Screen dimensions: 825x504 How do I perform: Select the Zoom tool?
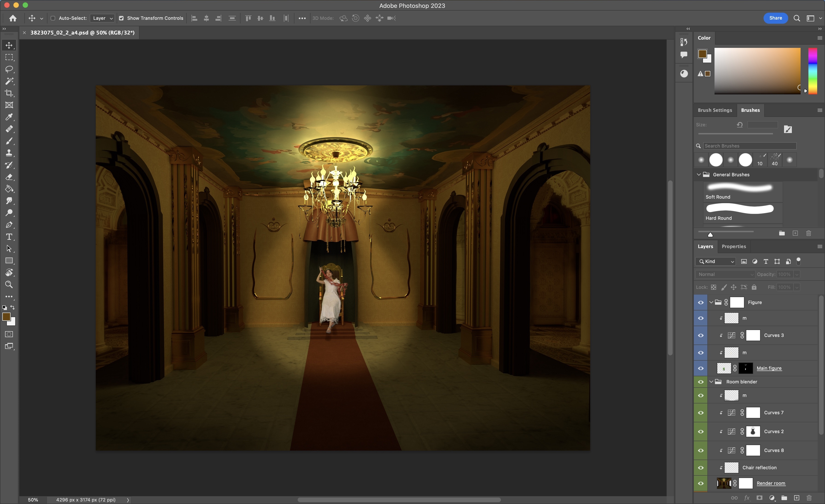(9, 284)
